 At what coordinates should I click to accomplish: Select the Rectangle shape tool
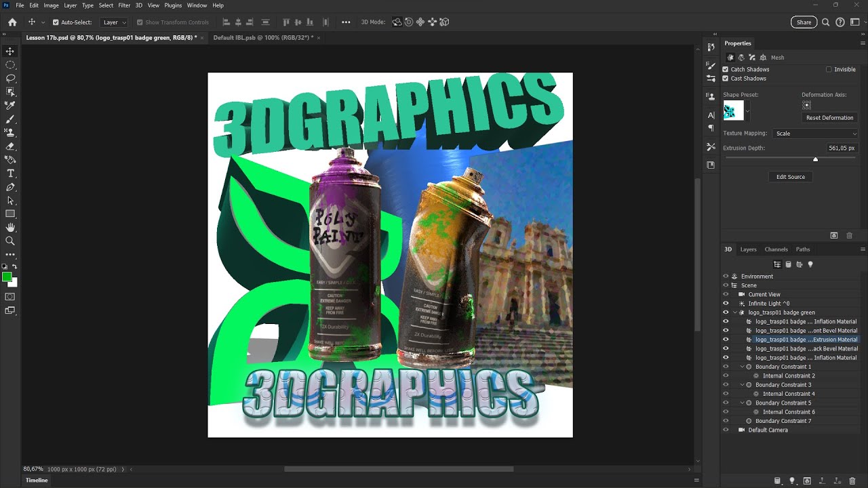pos(10,214)
